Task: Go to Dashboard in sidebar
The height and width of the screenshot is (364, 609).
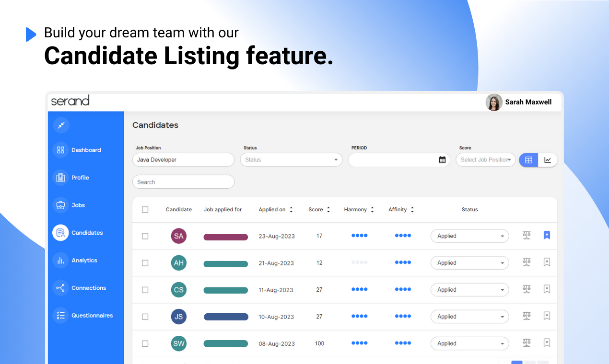Action: [86, 150]
